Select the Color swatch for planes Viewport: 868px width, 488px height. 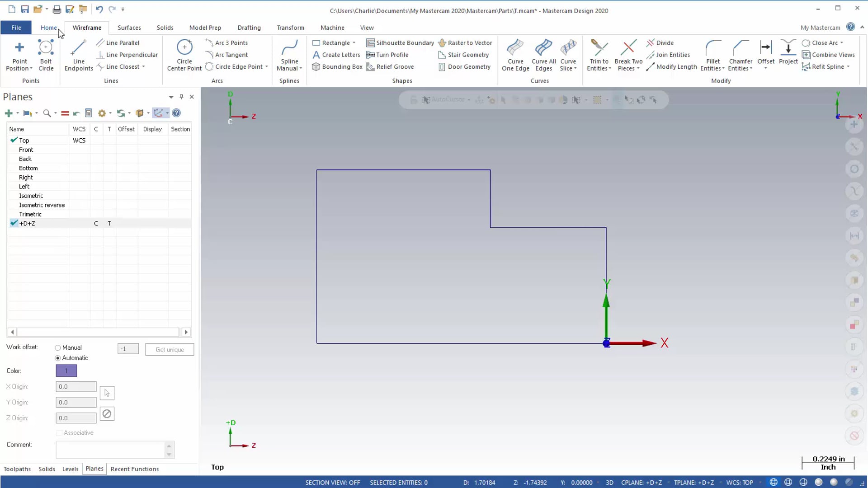click(x=66, y=371)
